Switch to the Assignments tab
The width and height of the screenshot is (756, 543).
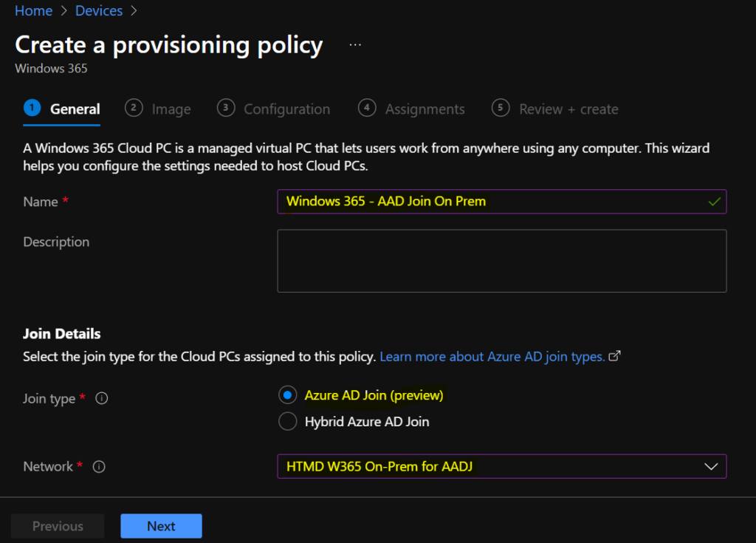[425, 109]
